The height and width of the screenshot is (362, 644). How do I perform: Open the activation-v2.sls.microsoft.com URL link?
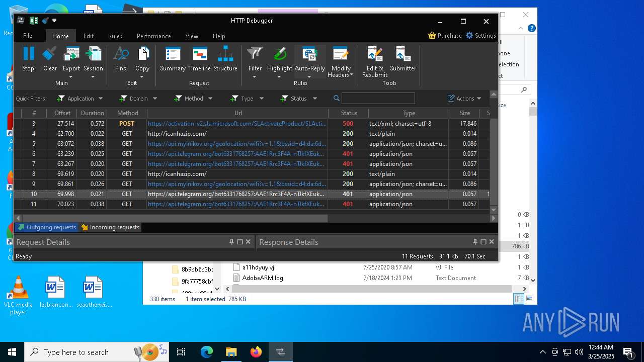point(237,124)
